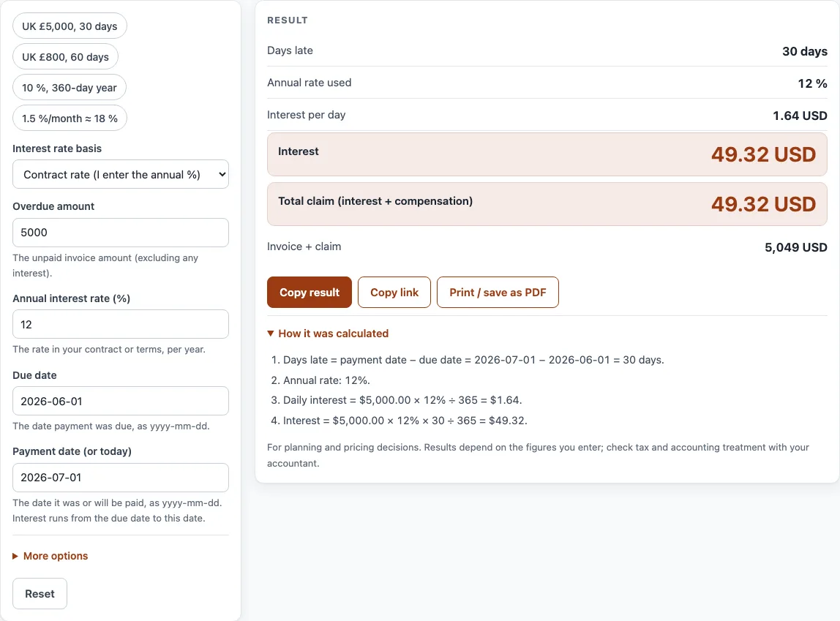Click step 4 'Interest = $5,000.00 × 12% × 30'
840x621 pixels.
(405, 421)
